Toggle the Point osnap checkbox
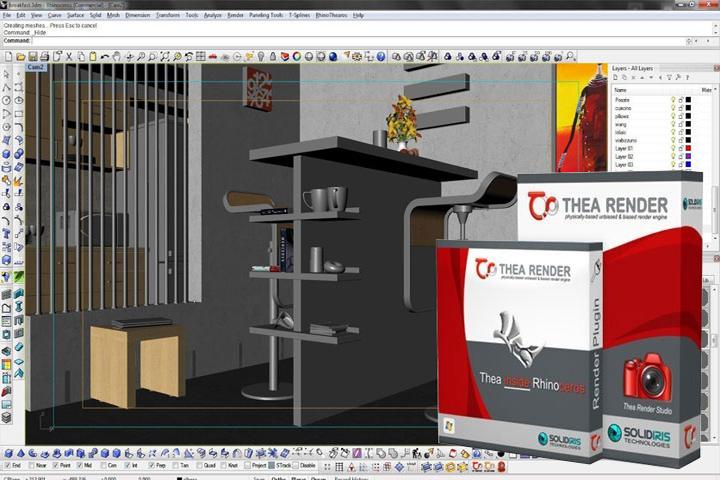This screenshot has height=480, width=720. click(56, 466)
